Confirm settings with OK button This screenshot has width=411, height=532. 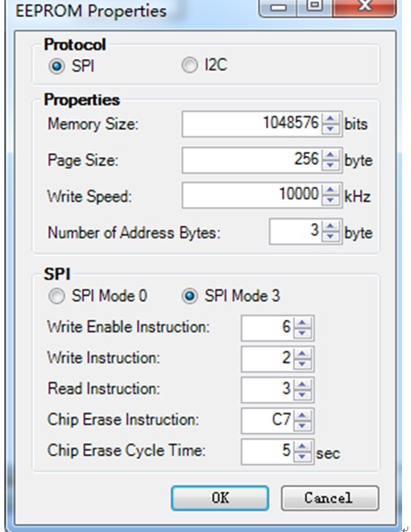pyautogui.click(x=220, y=498)
